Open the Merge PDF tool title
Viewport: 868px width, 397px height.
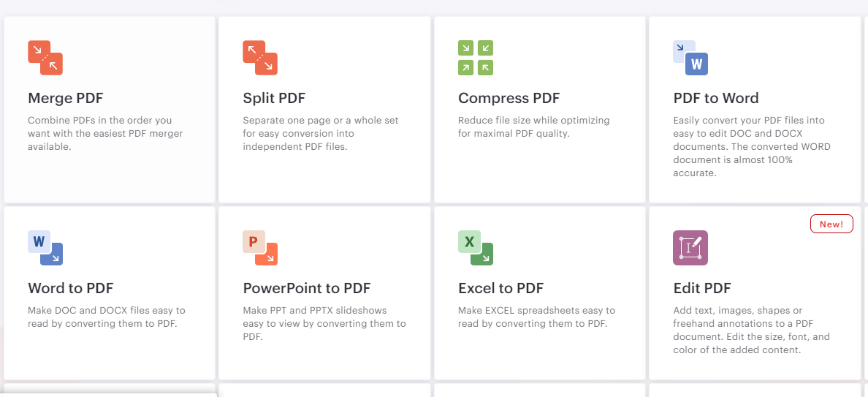[x=65, y=99]
